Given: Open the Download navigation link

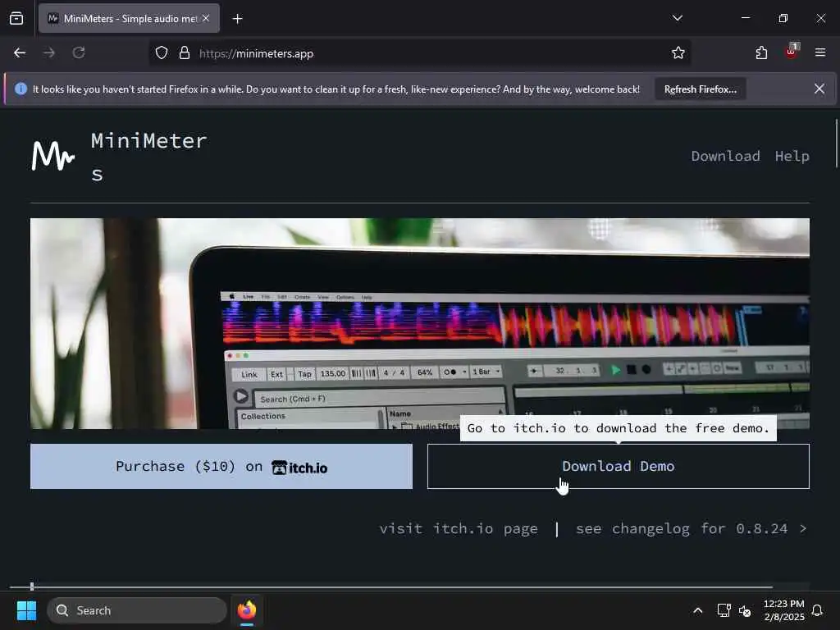Looking at the screenshot, I should click(725, 156).
